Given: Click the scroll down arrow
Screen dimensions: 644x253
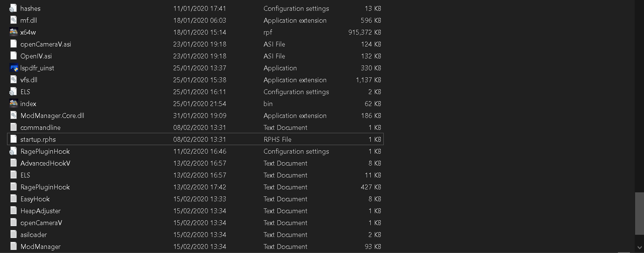Looking at the screenshot, I should coord(639,247).
